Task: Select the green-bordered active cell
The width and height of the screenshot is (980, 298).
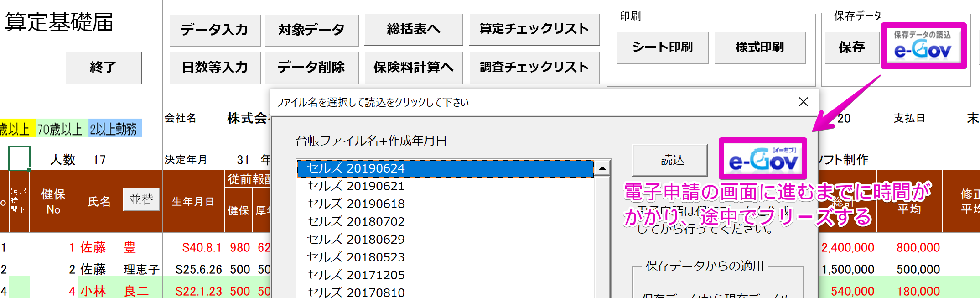Action: click(19, 158)
